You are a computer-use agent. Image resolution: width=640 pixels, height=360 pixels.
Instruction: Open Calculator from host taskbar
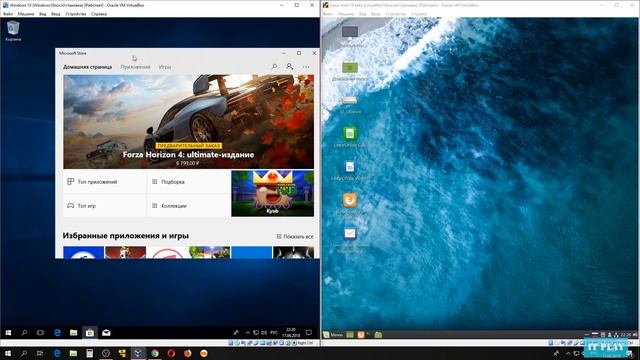click(x=89, y=353)
